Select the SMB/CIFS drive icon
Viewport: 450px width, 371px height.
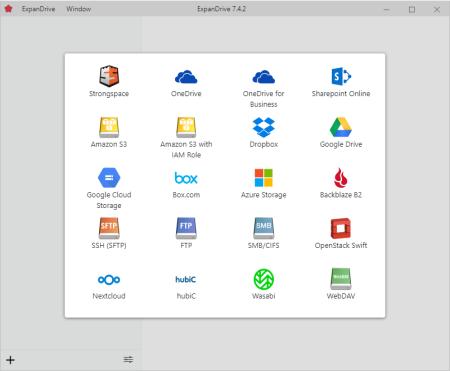[263, 228]
